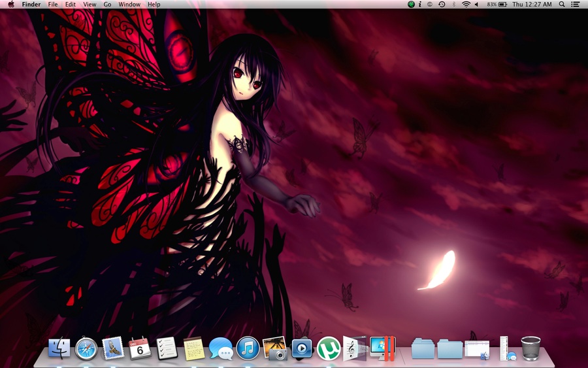The height and width of the screenshot is (368, 588).
Task: Open the Go menu
Action: tap(107, 5)
